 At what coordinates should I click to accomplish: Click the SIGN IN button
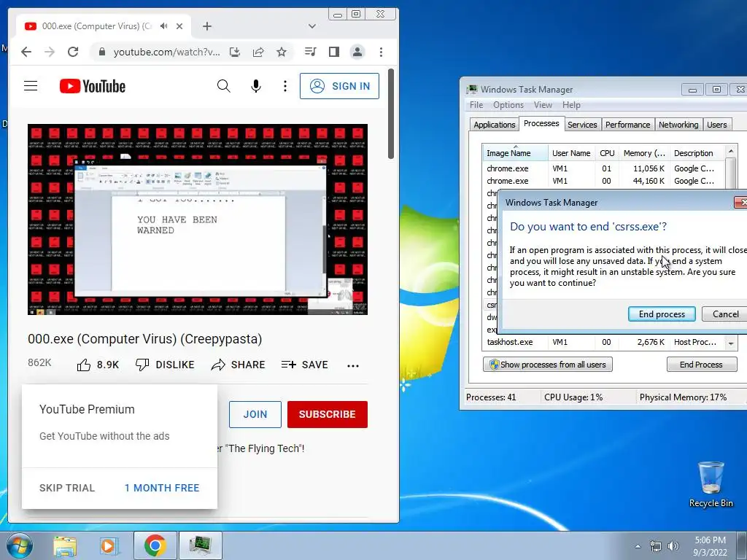[x=339, y=86]
